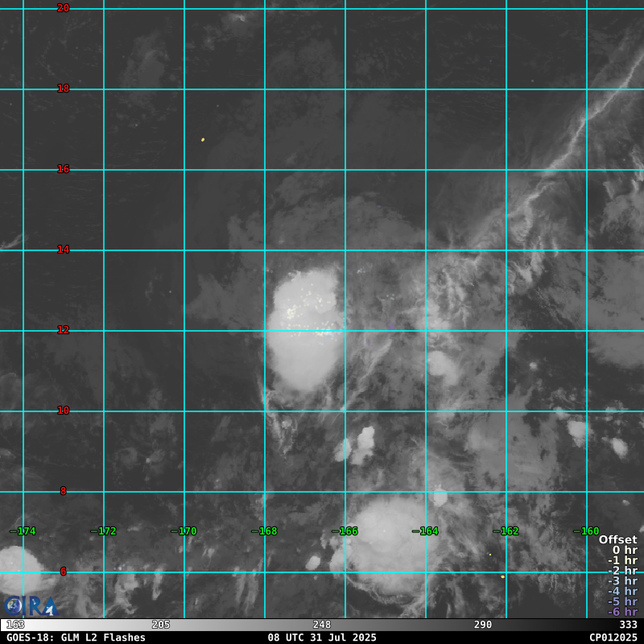This screenshot has height=644, width=644.
Task: Click the CIRA logo in the corner
Action: (x=31, y=605)
